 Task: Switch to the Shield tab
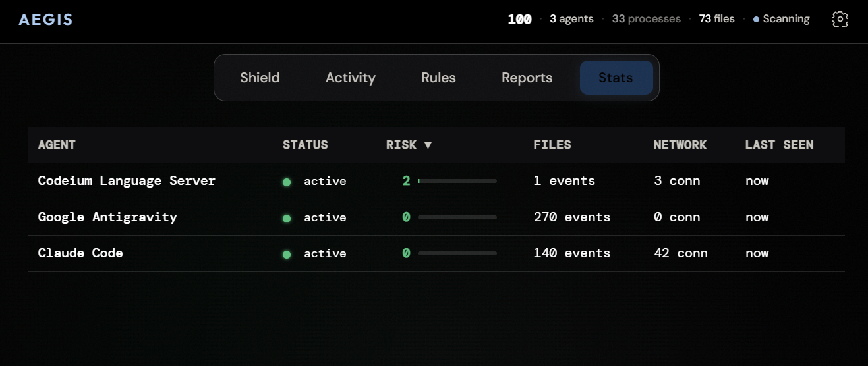pyautogui.click(x=260, y=78)
